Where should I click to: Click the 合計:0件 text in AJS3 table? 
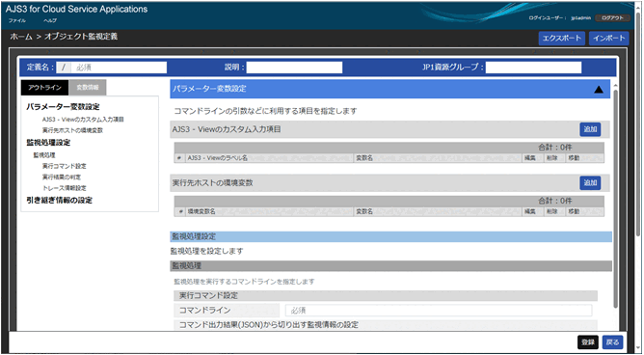(x=555, y=147)
